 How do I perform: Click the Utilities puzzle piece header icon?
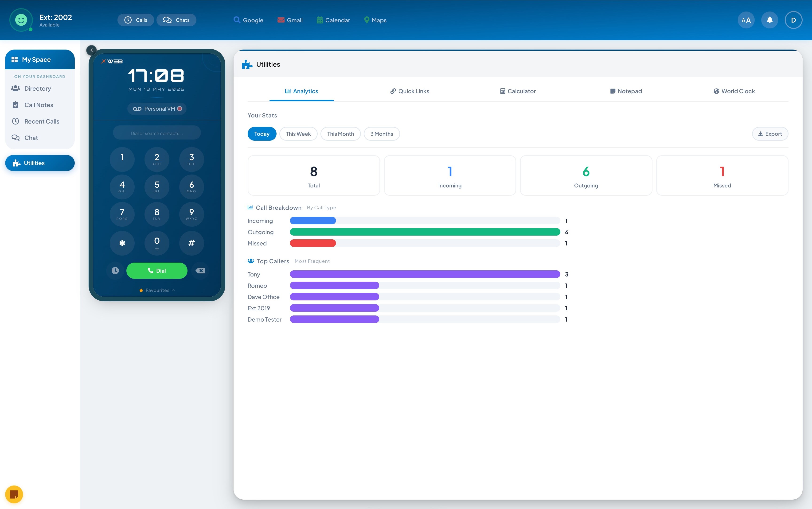[247, 64]
